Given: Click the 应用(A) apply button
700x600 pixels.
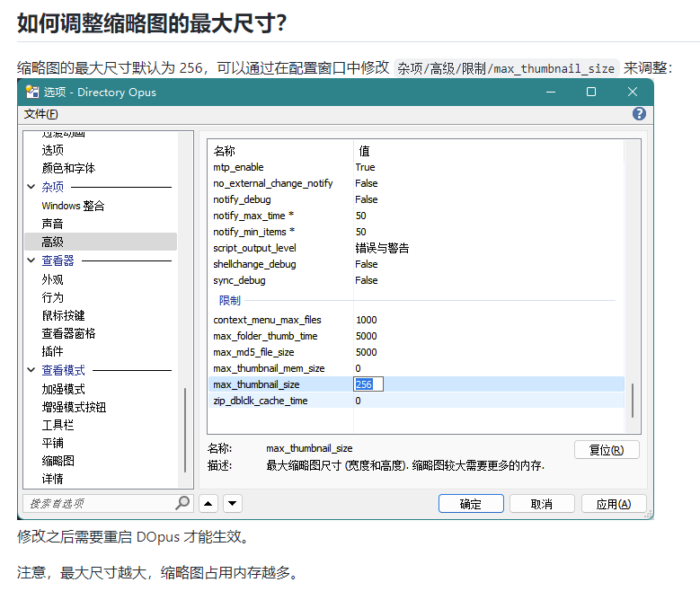Looking at the screenshot, I should [614, 504].
